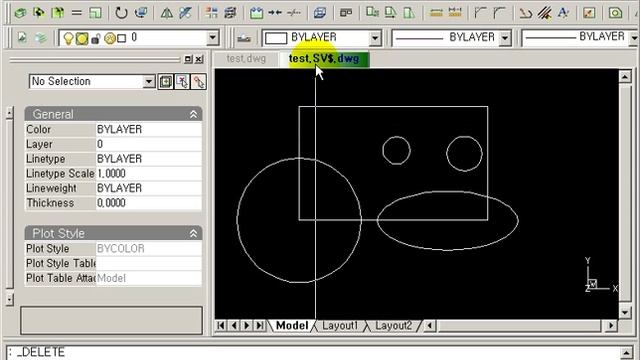Switch to the Layout2 tab

[x=393, y=326]
